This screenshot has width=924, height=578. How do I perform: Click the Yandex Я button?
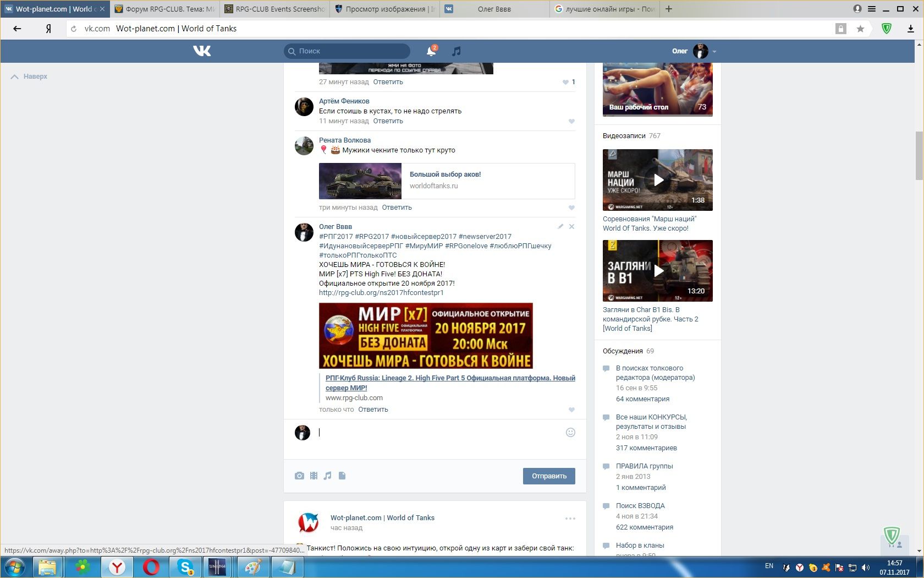point(48,29)
